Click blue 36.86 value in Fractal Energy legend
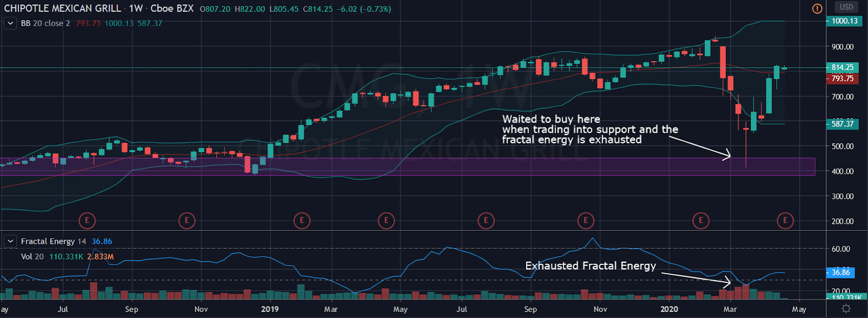The image size is (868, 318). pos(102,241)
